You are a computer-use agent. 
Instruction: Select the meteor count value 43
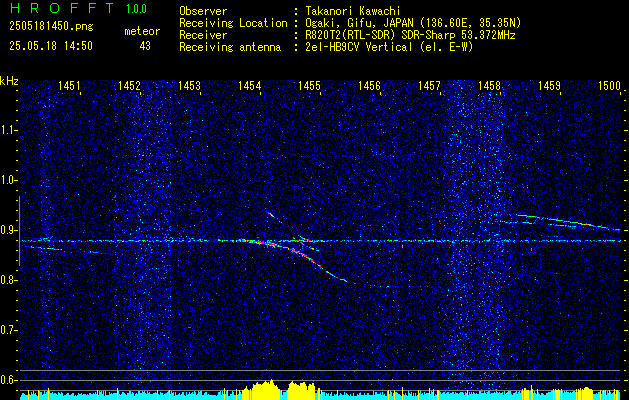(x=145, y=46)
